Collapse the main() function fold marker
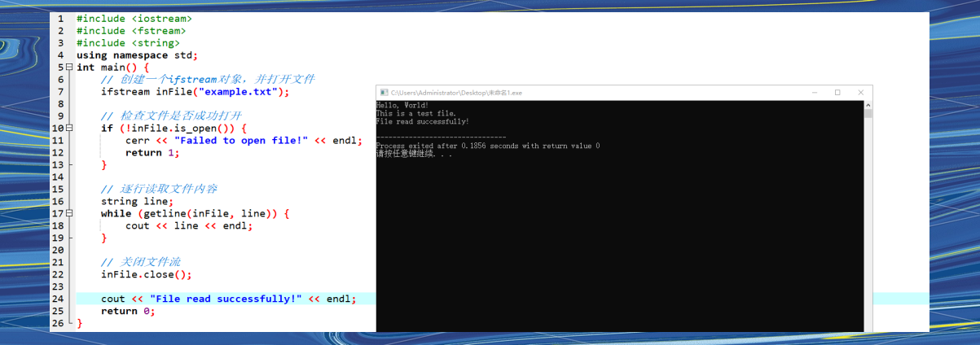The width and height of the screenshot is (980, 345). pos(69,68)
